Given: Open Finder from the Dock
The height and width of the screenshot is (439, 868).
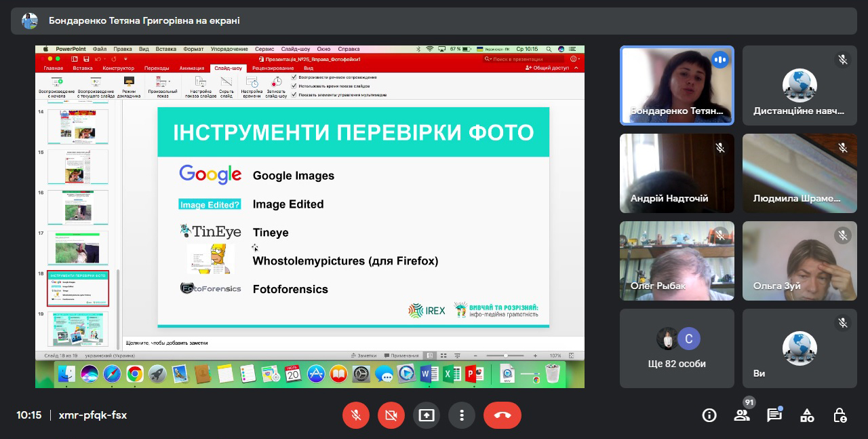Looking at the screenshot, I should pos(66,374).
